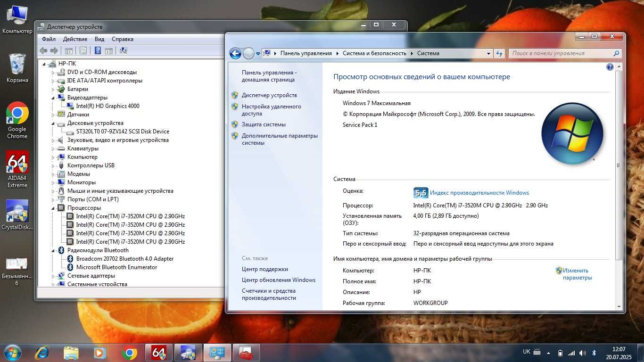The height and width of the screenshot is (362, 644).
Task: Open Диспетчер устройств link in sidebar
Action: 269,95
